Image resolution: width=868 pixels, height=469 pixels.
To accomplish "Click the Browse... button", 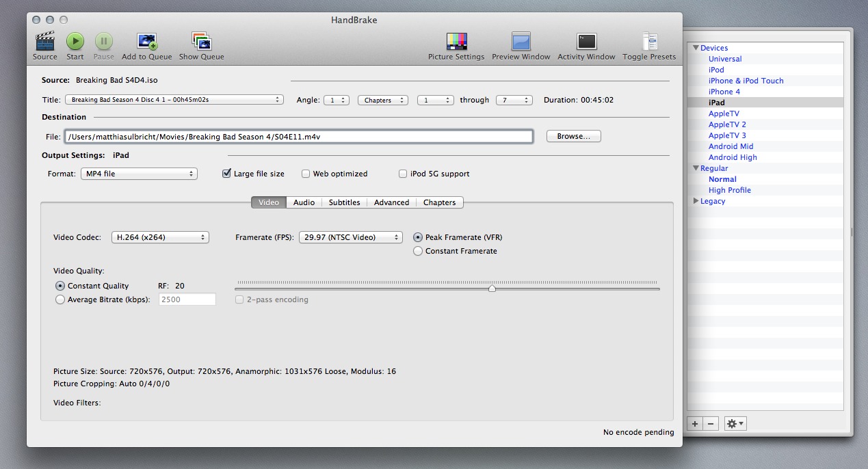I will click(x=574, y=136).
